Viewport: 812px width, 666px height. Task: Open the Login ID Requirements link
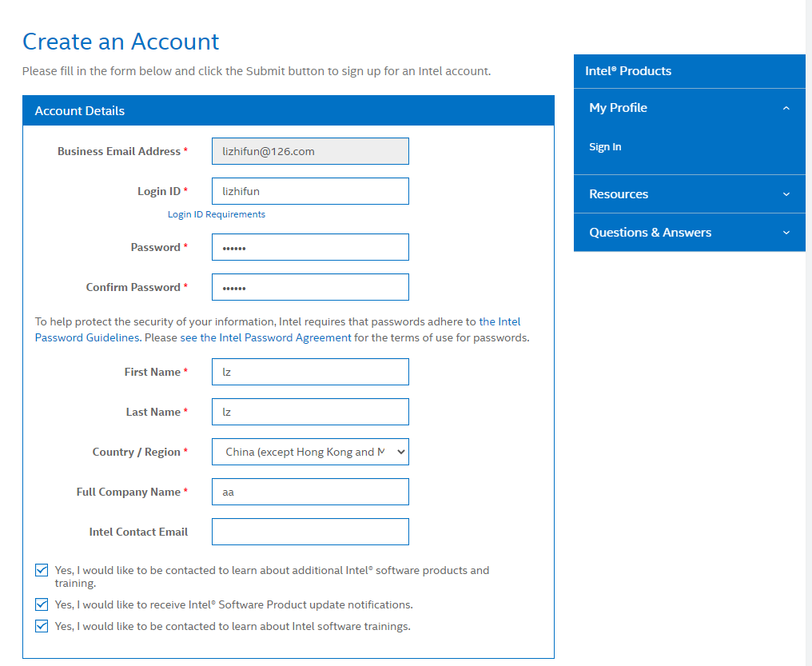pyautogui.click(x=217, y=214)
